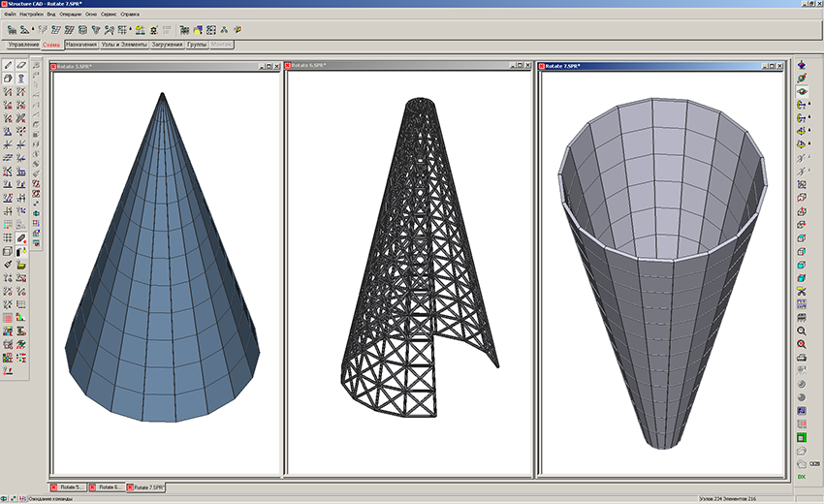This screenshot has width=824, height=504.
Task: Open the Справка help menu
Action: (130, 16)
